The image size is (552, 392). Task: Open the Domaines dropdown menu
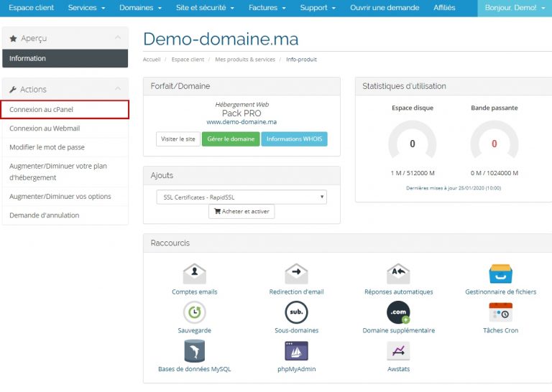pyautogui.click(x=140, y=8)
